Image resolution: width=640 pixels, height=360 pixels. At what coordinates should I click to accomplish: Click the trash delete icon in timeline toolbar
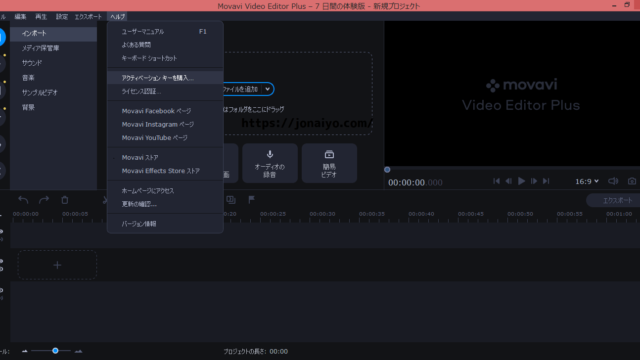[64, 200]
